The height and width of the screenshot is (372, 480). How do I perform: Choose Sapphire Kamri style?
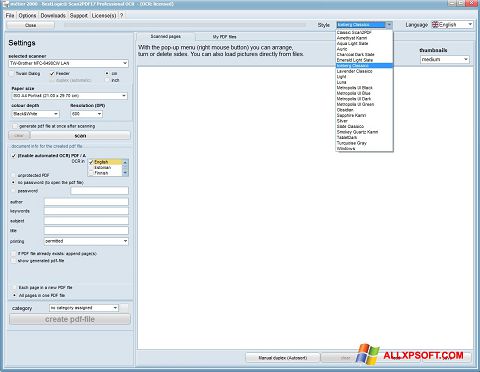pyautogui.click(x=351, y=115)
